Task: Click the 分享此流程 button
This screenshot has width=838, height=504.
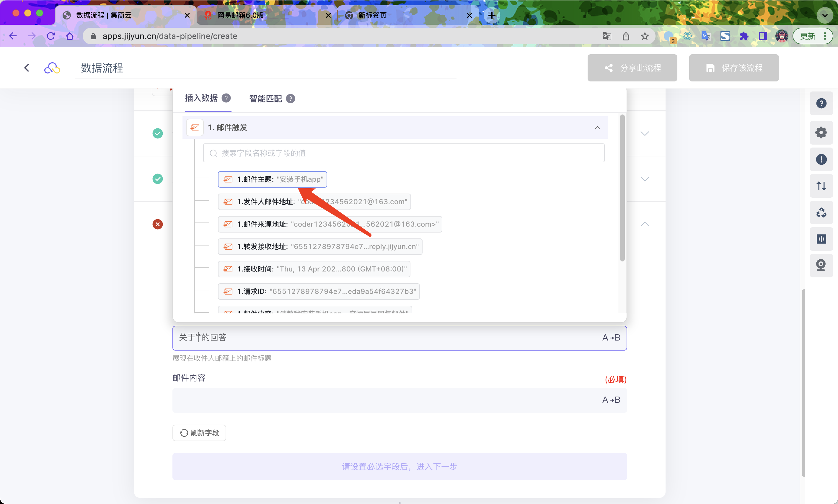Action: pos(632,68)
